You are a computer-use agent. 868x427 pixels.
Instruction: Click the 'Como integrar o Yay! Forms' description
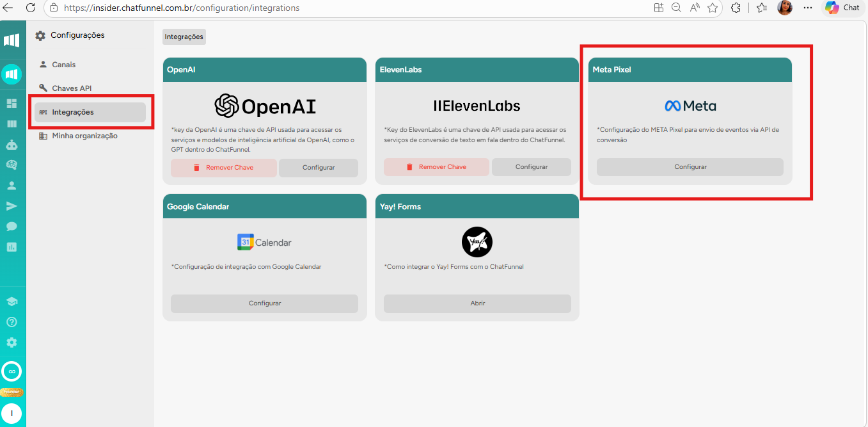(454, 267)
